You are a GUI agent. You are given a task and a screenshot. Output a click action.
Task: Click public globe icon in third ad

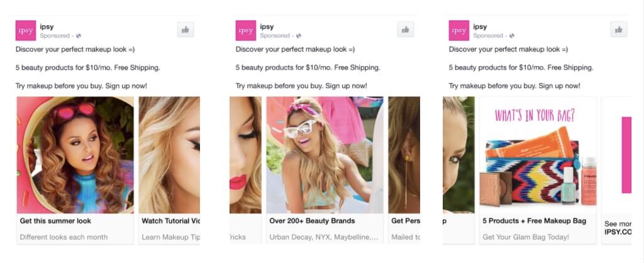click(x=512, y=36)
